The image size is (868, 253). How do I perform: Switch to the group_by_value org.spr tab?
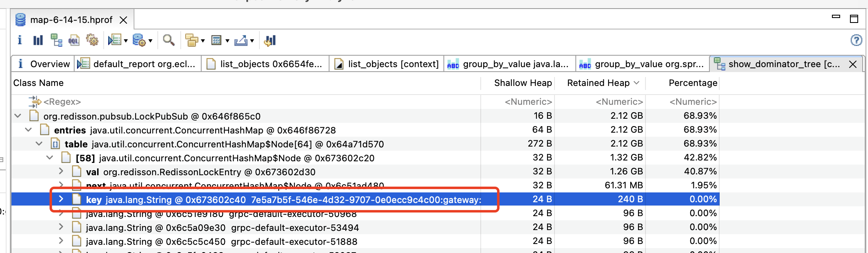click(642, 64)
